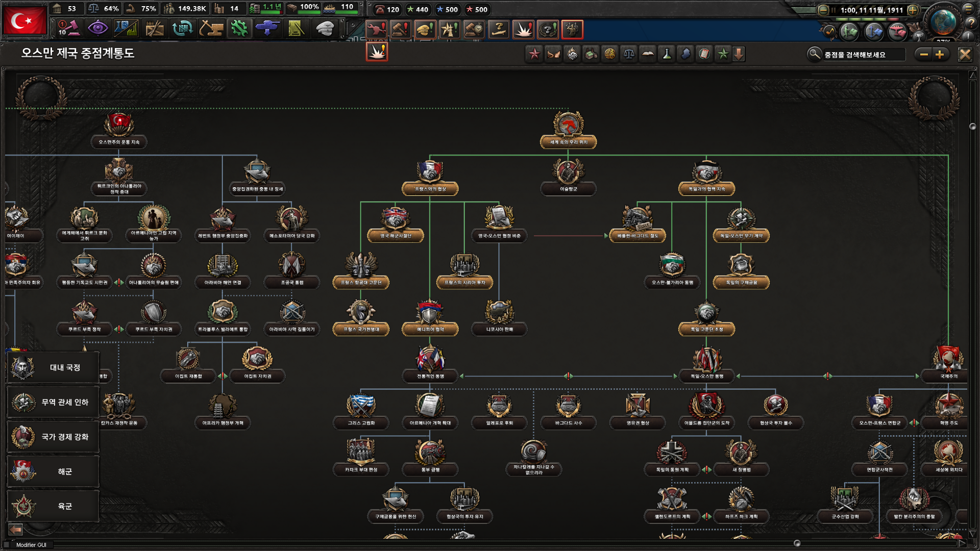This screenshot has width=980, height=551.
Task: Zoom out the focus tree
Action: pyautogui.click(x=923, y=54)
